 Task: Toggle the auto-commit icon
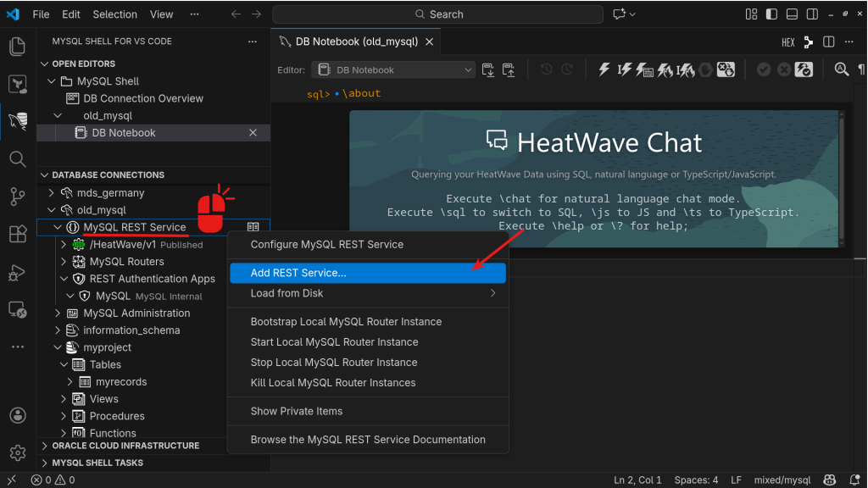pyautogui.click(x=804, y=69)
